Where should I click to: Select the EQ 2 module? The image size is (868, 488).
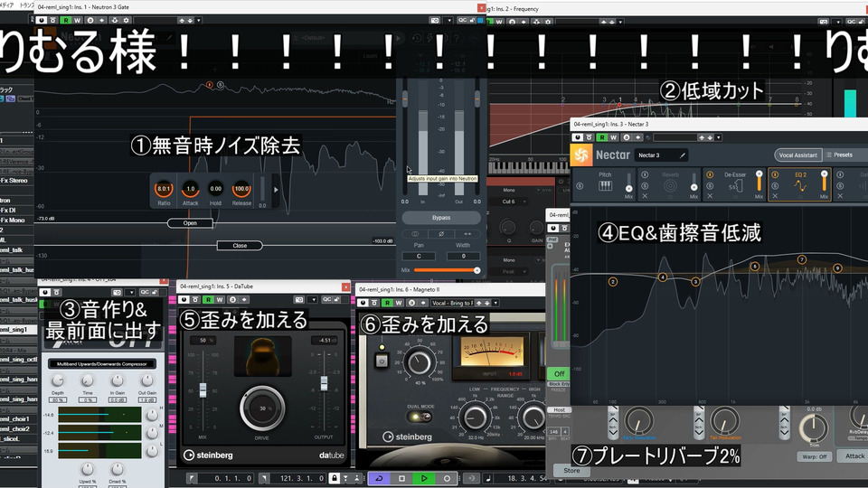point(800,183)
